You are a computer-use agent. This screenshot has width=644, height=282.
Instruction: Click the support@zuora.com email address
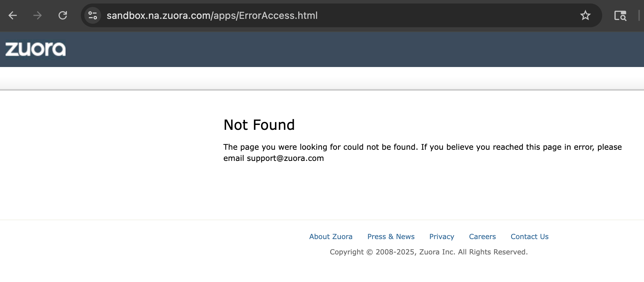(x=285, y=158)
